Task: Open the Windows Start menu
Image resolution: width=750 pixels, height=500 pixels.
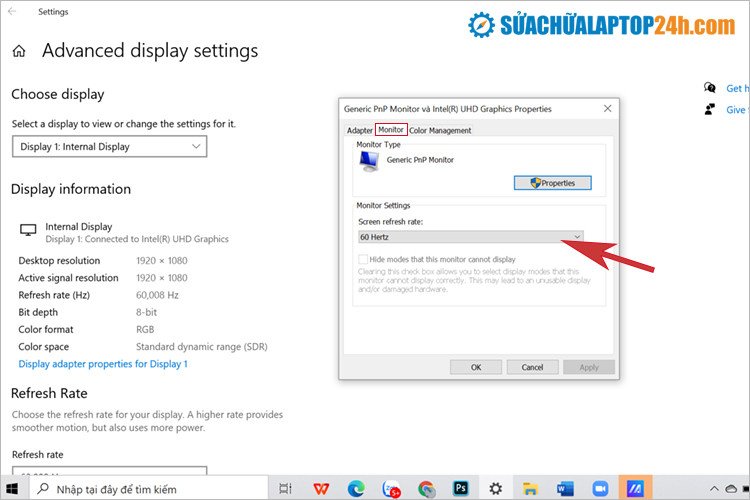Action: tap(12, 489)
